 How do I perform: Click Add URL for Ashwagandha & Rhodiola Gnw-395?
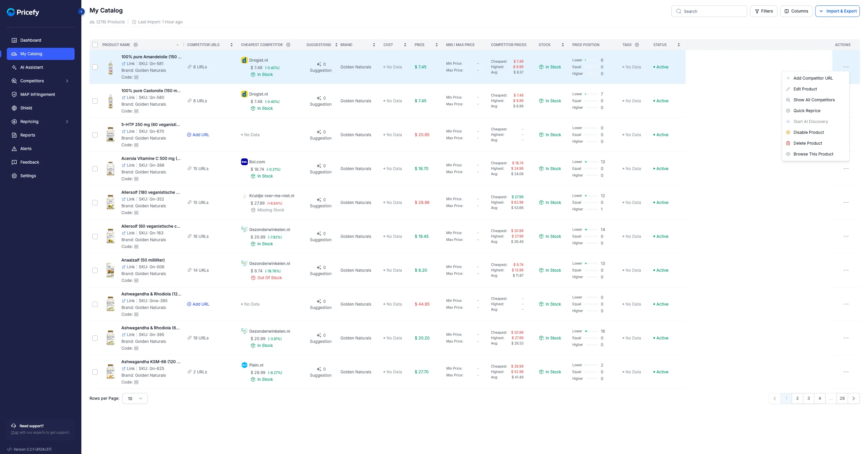[x=198, y=304]
